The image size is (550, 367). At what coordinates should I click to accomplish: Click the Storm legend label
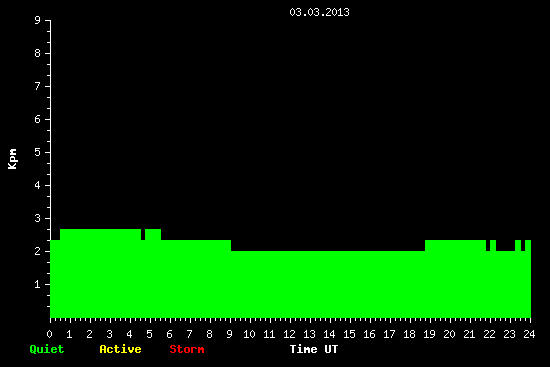coord(187,349)
